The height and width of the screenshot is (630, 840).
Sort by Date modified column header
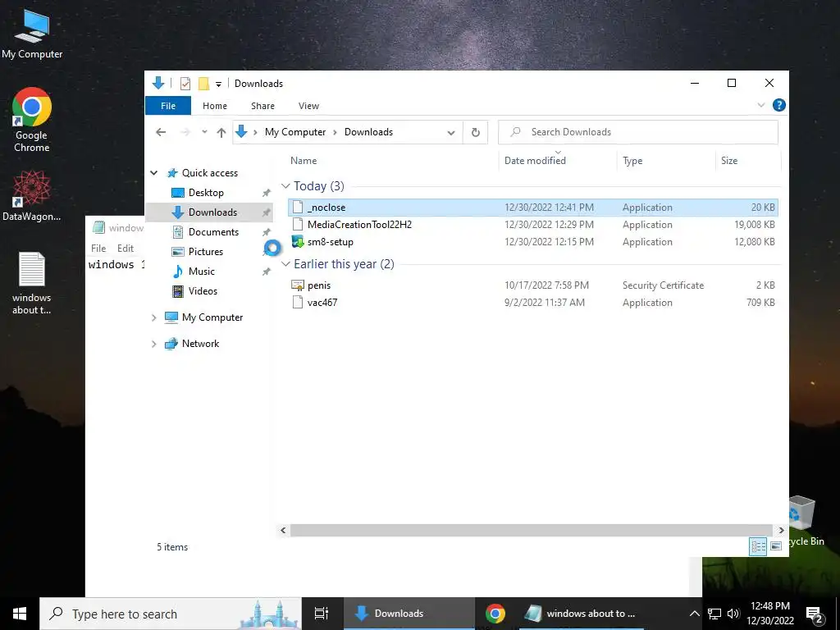point(558,161)
